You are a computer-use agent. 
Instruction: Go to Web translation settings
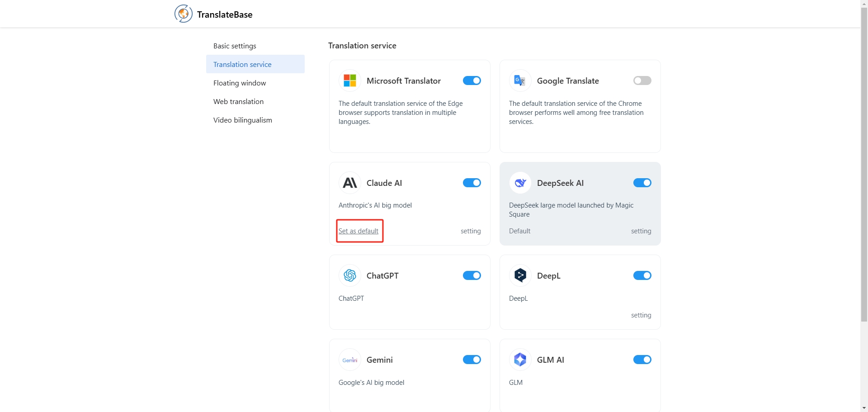point(255,101)
